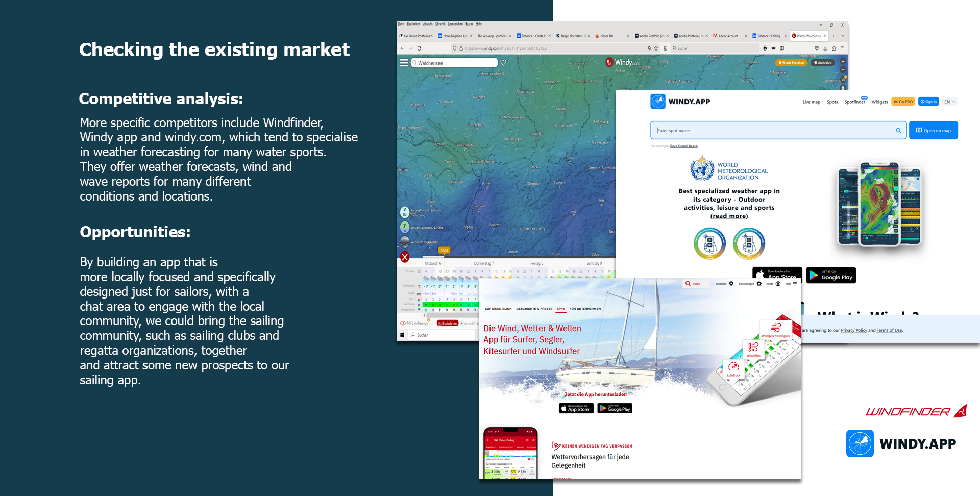The width and height of the screenshot is (980, 496).
Task: Open Privacy Policy link
Action: (854, 330)
